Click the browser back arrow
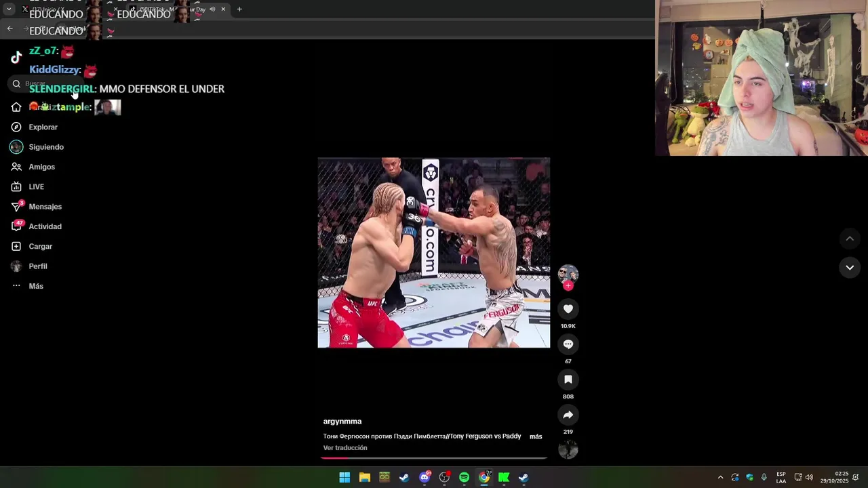Viewport: 868px width, 488px height. point(9,28)
